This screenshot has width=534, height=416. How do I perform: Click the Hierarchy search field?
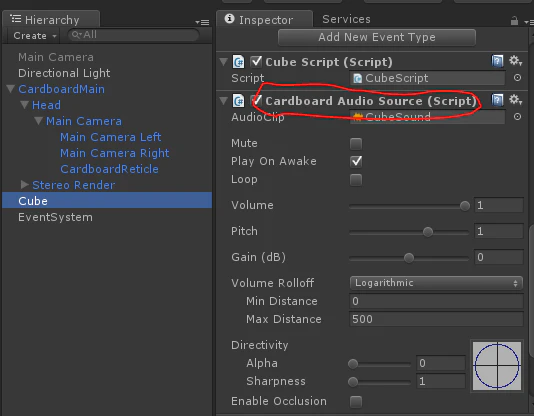(134, 35)
